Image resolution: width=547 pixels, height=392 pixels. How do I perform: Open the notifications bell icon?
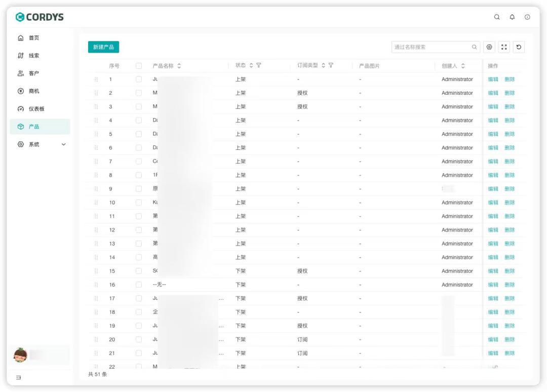pyautogui.click(x=512, y=17)
